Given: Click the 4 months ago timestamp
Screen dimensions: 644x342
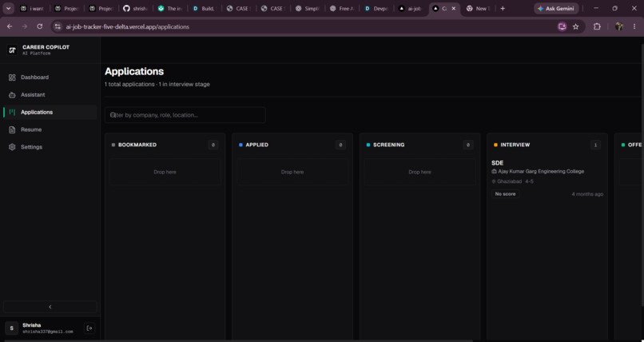Looking at the screenshot, I should [587, 194].
